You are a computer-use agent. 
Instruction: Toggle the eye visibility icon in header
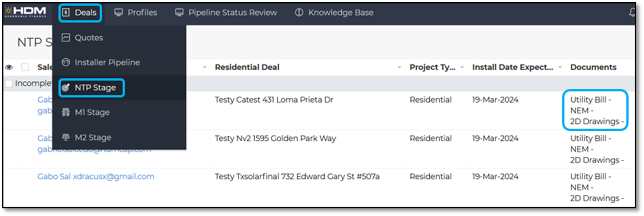[x=9, y=67]
